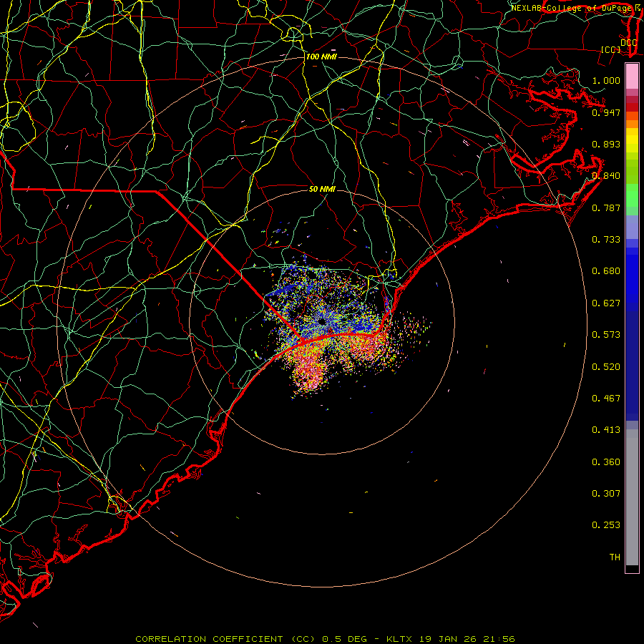644x644 pixels.
Task: Select the 0.520 scale value
Action: (x=606, y=367)
